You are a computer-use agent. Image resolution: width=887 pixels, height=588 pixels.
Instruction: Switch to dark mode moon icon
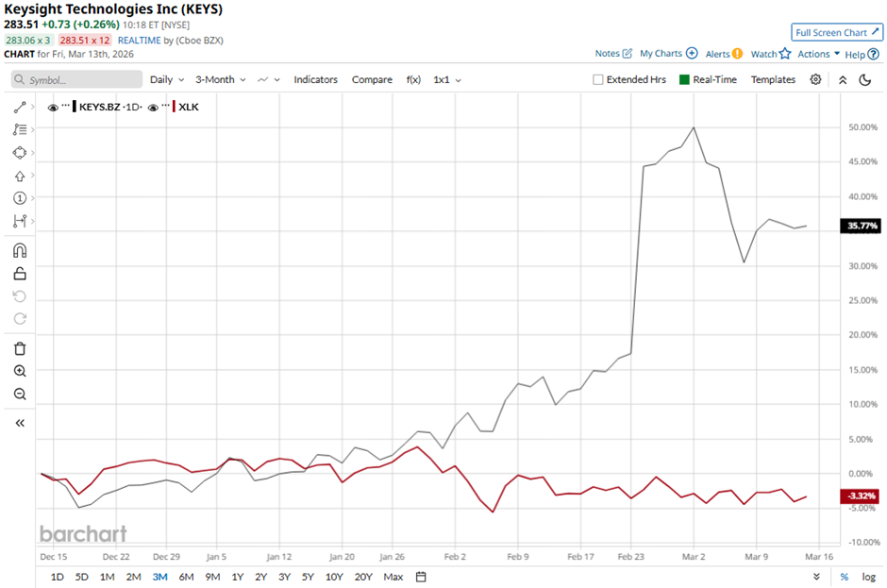865,80
